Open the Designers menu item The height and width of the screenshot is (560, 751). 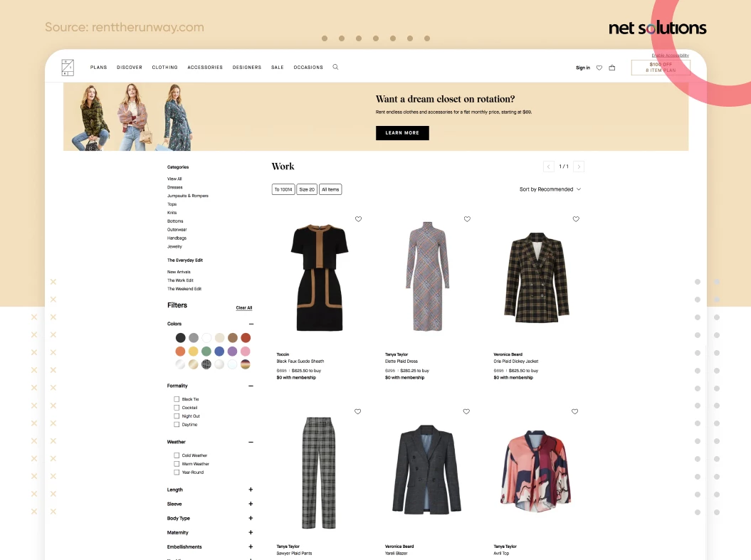[x=247, y=68]
